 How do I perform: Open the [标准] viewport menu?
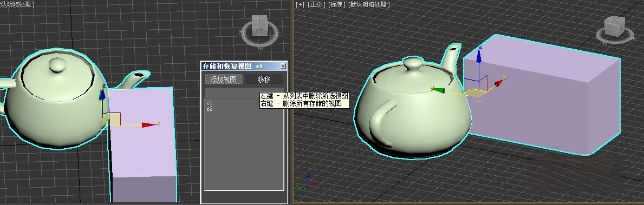[x=337, y=4]
